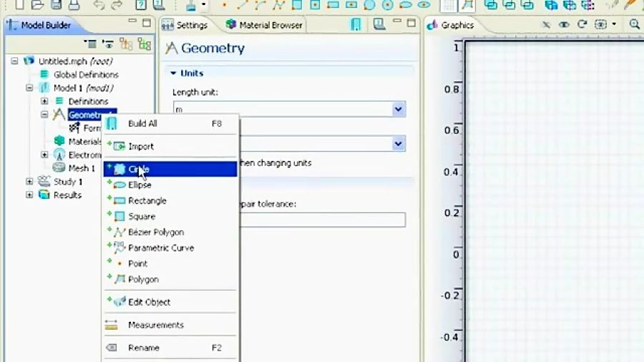Viewport: 644px width, 362px height.
Task: Choose Parametric Curve from context menu
Action: [170, 248]
